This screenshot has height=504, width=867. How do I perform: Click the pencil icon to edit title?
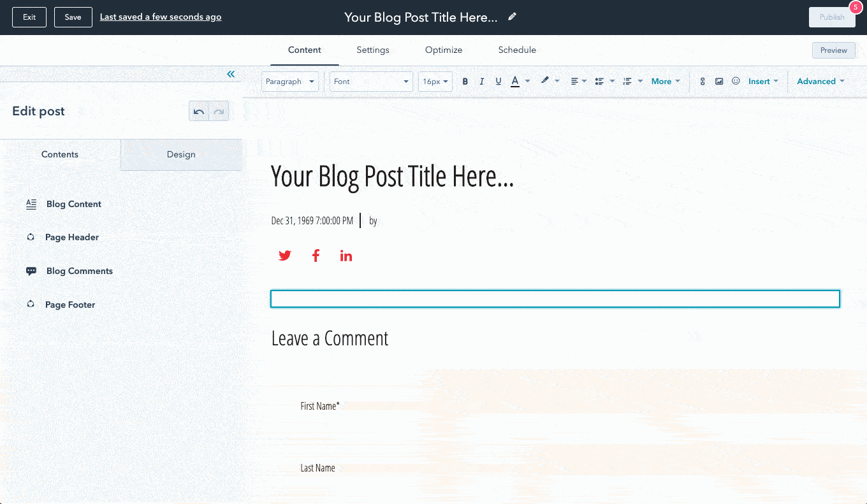click(x=512, y=17)
